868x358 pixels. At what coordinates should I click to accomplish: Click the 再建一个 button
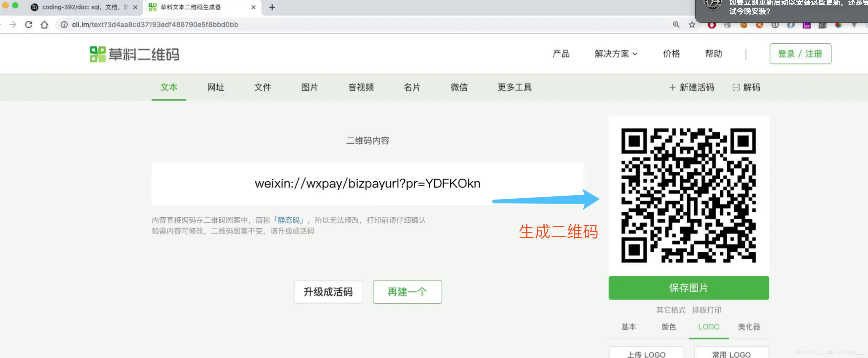pos(407,292)
